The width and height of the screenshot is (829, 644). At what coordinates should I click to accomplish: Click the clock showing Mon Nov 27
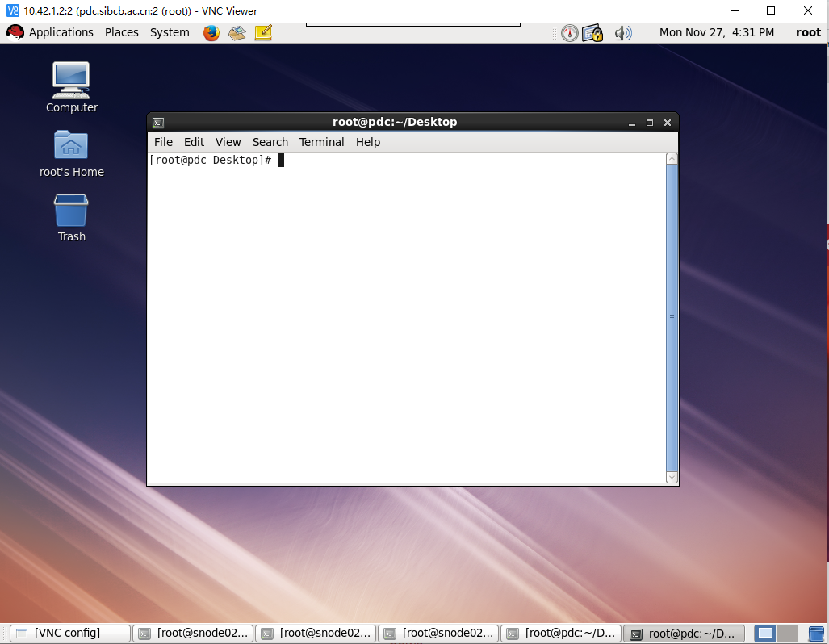pyautogui.click(x=716, y=32)
